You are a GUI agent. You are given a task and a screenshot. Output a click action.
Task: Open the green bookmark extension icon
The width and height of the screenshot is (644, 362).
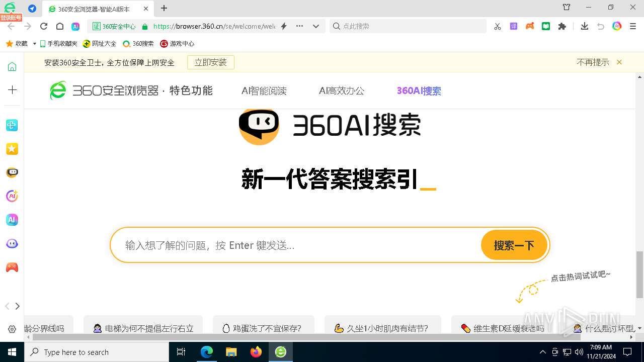pyautogui.click(x=546, y=26)
